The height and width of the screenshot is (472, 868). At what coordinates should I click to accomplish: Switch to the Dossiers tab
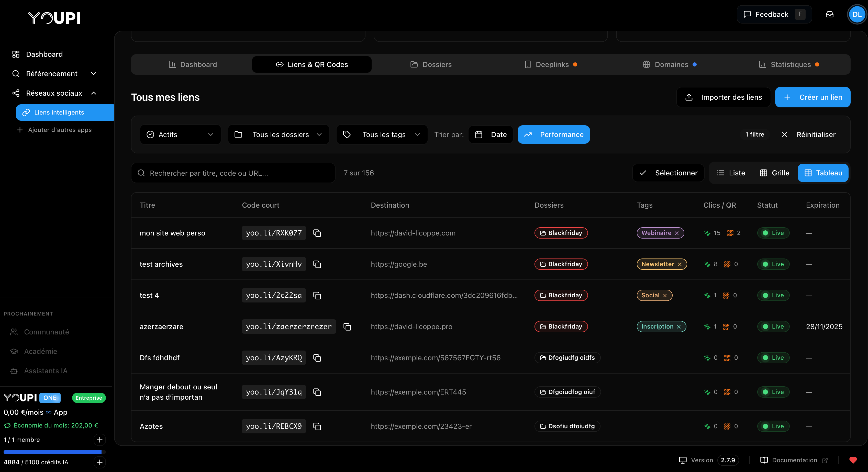click(431, 64)
